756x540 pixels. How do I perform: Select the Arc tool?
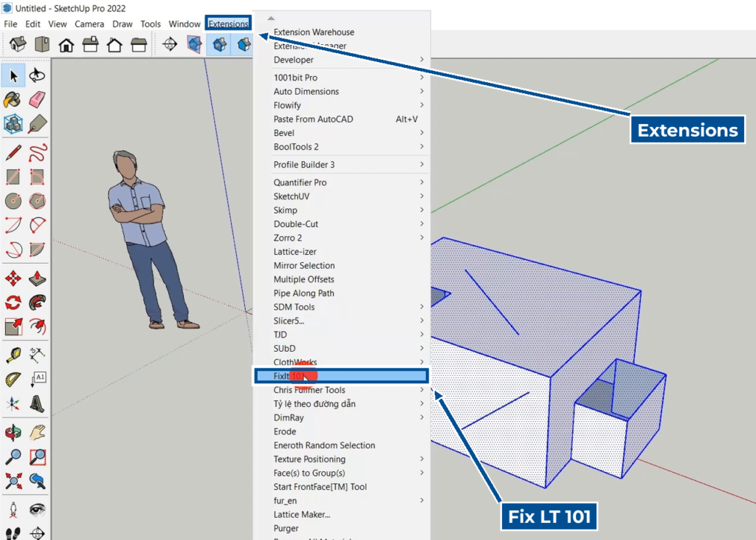point(13,225)
